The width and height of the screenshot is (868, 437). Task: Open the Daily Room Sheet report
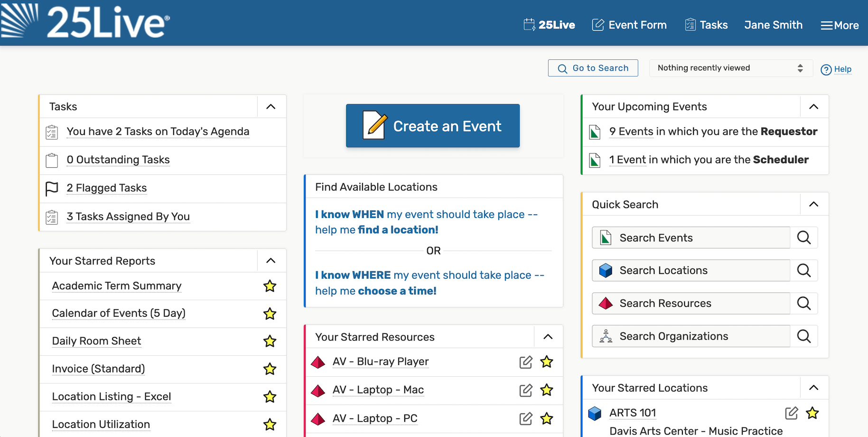click(x=96, y=341)
